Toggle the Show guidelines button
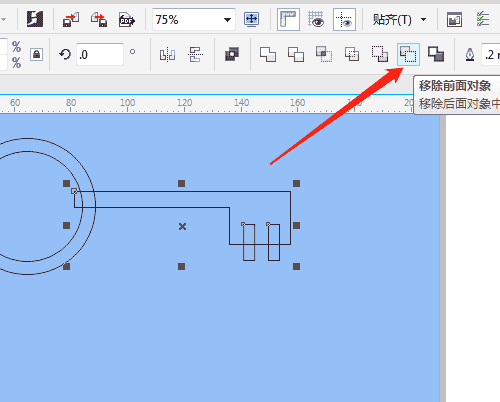The image size is (500, 402). pos(344,20)
